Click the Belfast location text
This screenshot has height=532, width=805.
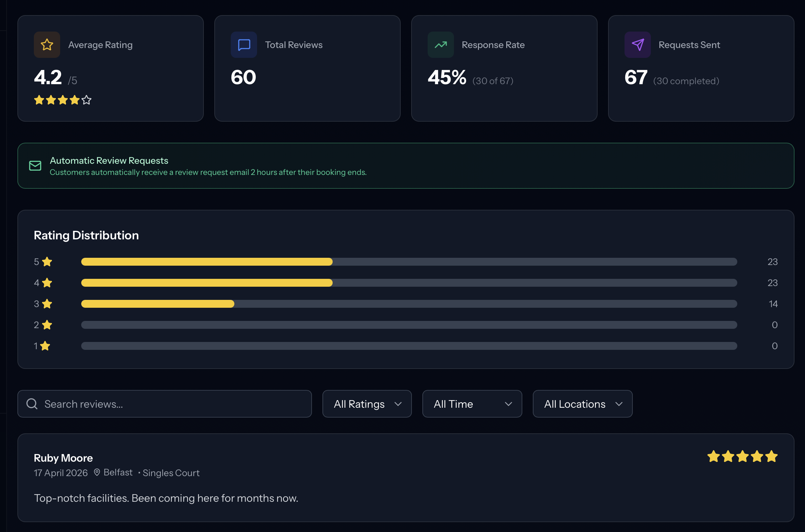coord(118,472)
